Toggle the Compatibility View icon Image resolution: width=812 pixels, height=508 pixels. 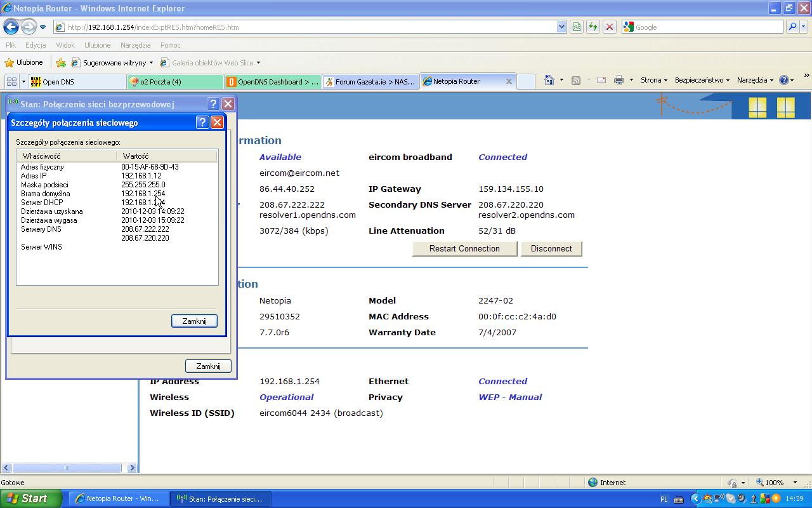[x=577, y=27]
